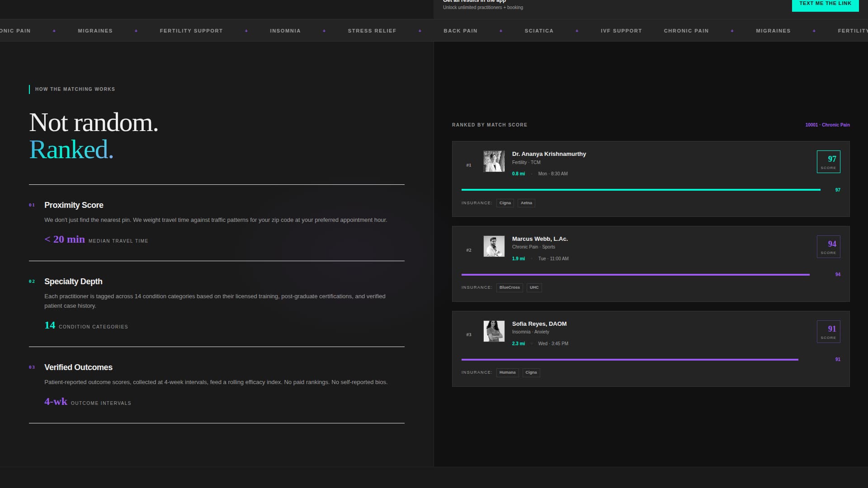Open the Verified Outcomes heading
Image resolution: width=868 pixels, height=488 pixels.
pos(78,367)
